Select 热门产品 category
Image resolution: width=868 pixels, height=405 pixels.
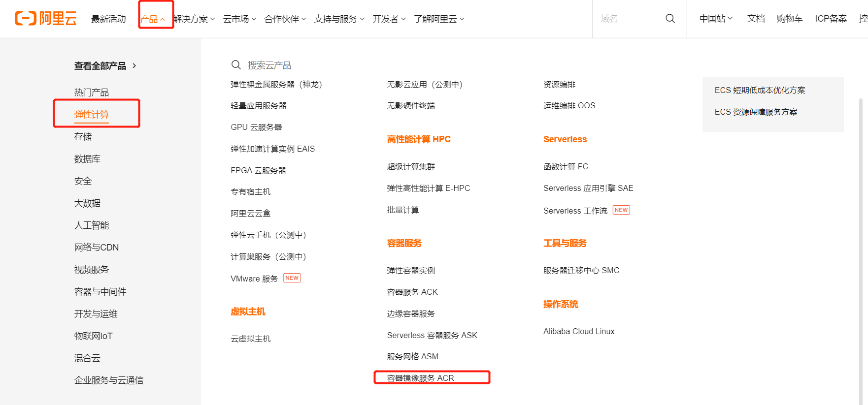pyautogui.click(x=92, y=93)
